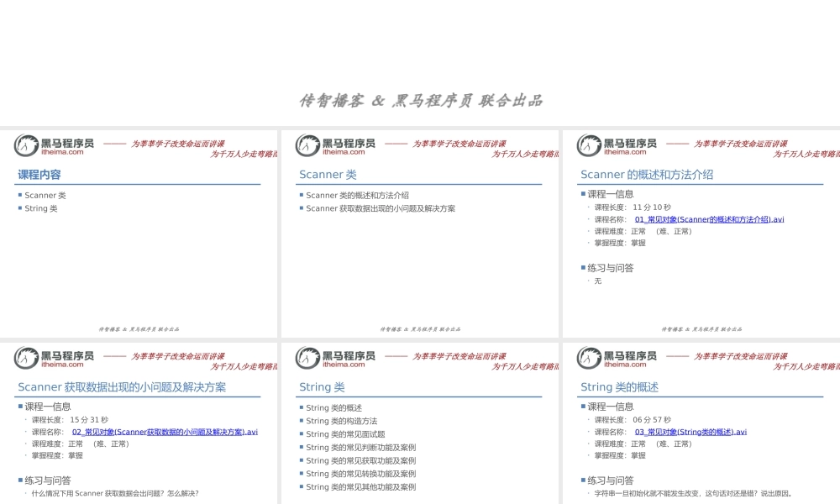The width and height of the screenshot is (840, 504).
Task: Click the 课程—信息 heading on String 类的概述 slide
Action: [610, 406]
